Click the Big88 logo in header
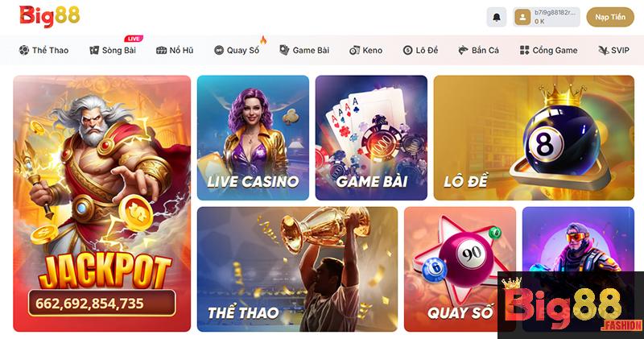 pyautogui.click(x=49, y=16)
